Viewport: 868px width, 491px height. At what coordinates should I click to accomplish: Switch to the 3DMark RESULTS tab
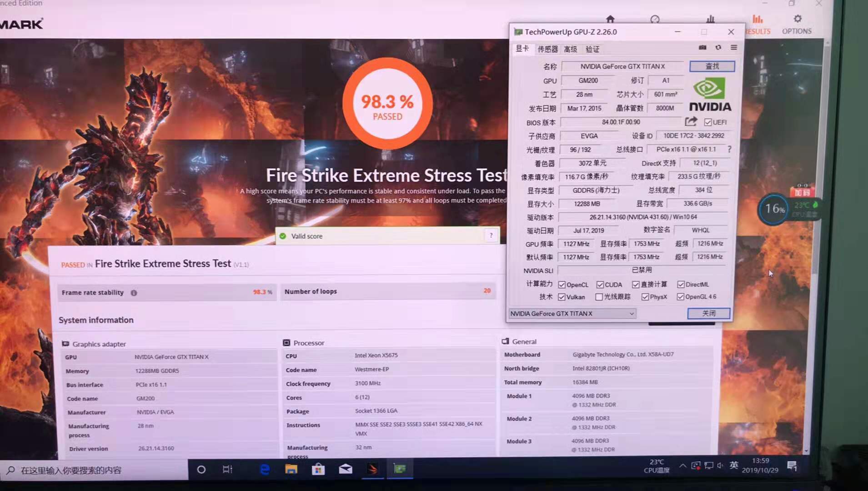[758, 24]
